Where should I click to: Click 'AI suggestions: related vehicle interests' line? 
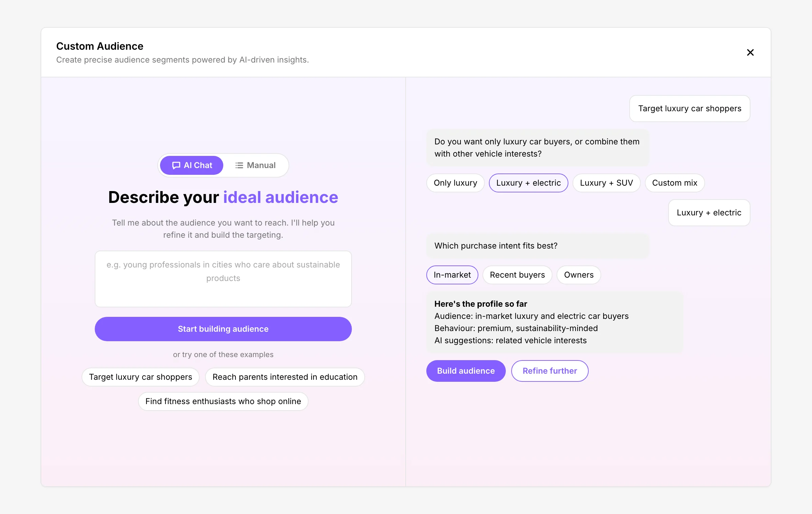[511, 341]
